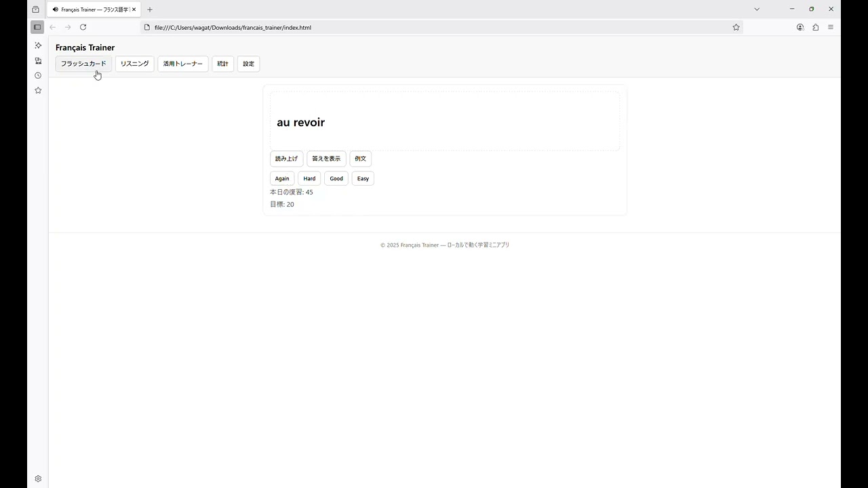The image size is (868, 488).
Task: Reload the page
Action: click(x=83, y=27)
